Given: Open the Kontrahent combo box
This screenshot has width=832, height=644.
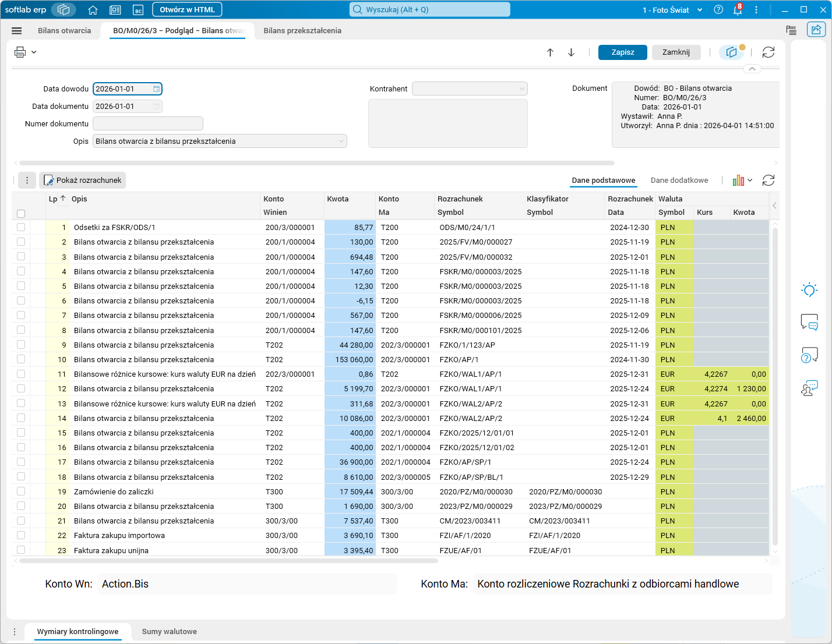Looking at the screenshot, I should pyautogui.click(x=470, y=89).
